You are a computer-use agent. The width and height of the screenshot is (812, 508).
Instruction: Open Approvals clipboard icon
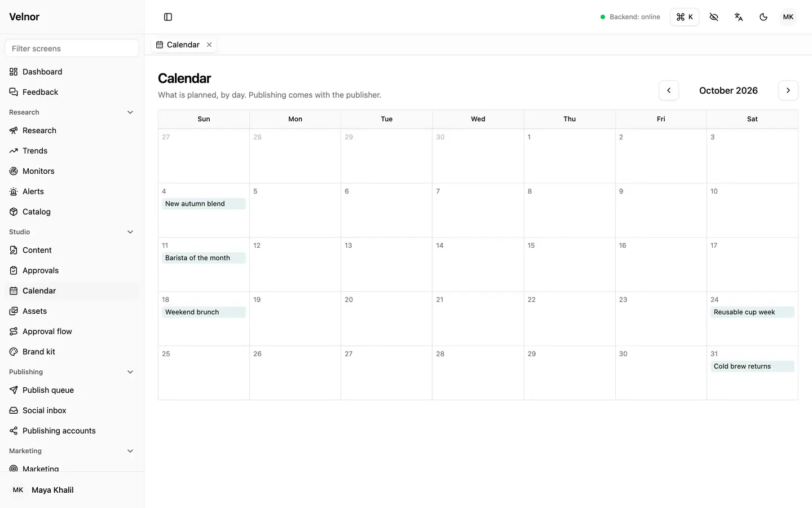14,270
